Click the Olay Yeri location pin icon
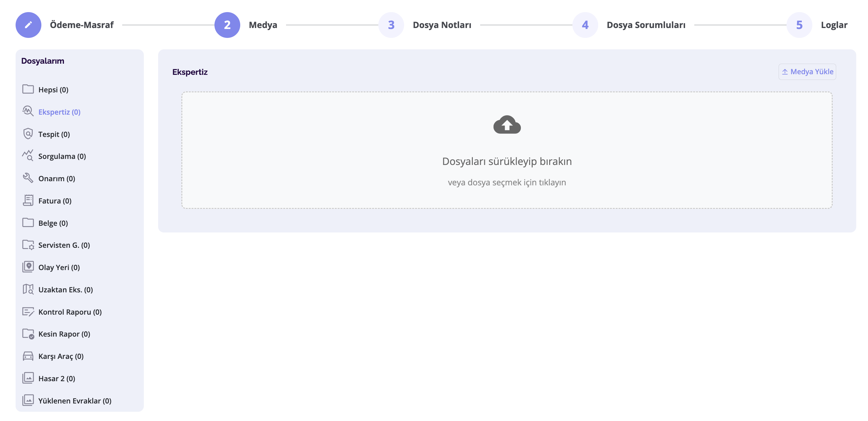Screen dimensions: 868x421 click(x=28, y=267)
